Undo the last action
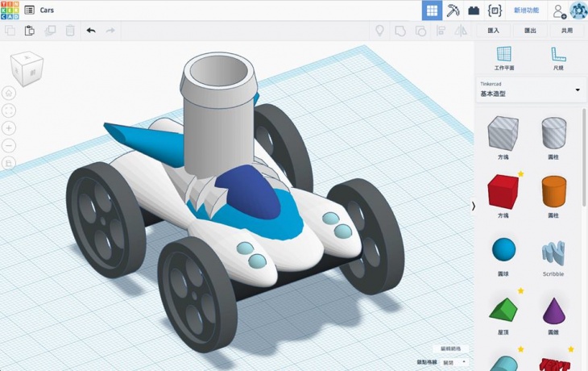The height and width of the screenshot is (371, 588). pyautogui.click(x=90, y=31)
